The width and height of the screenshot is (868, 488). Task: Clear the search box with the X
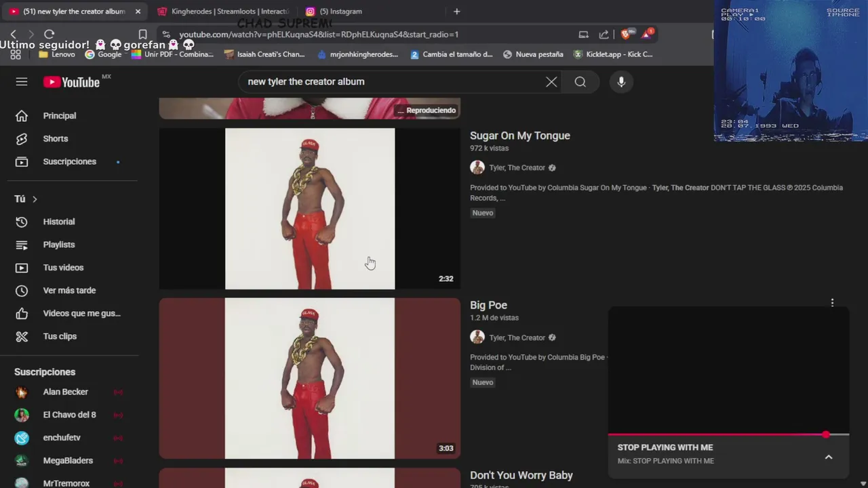tap(551, 82)
